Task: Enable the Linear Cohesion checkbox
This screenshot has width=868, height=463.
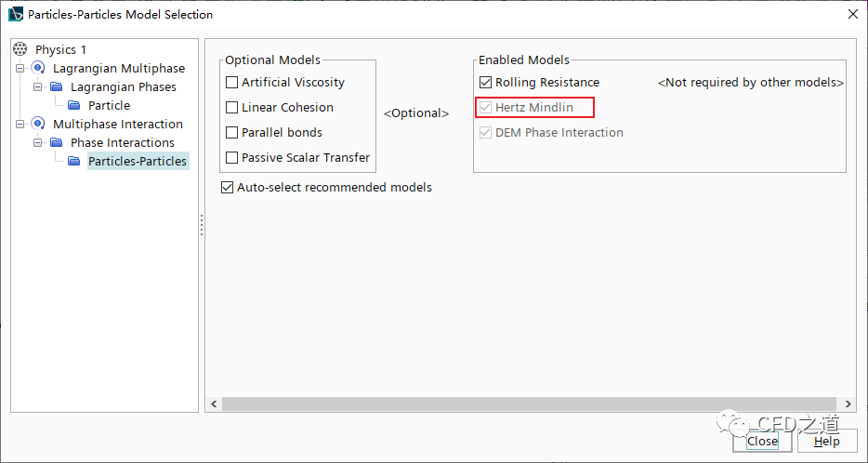Action: pos(232,108)
